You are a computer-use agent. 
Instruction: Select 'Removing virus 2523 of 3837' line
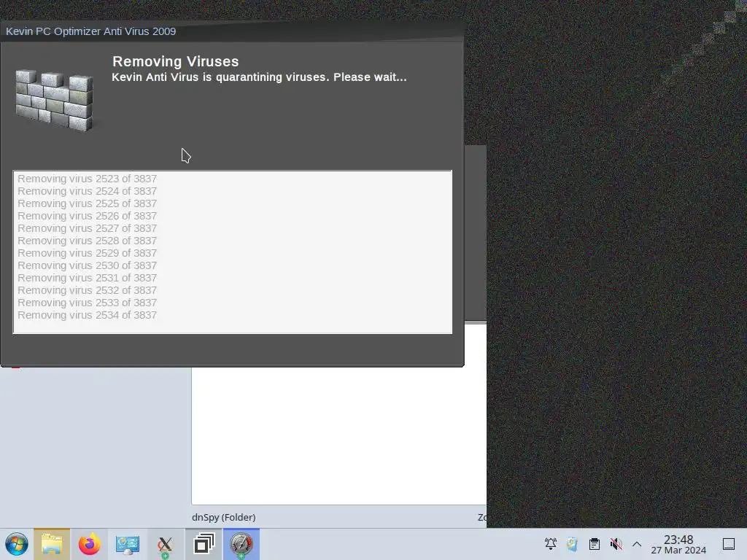tap(88, 179)
